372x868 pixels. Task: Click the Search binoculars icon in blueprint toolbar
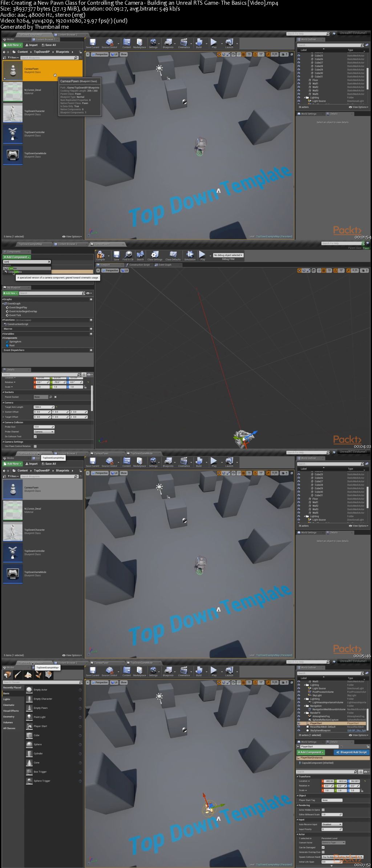pyautogui.click(x=140, y=256)
